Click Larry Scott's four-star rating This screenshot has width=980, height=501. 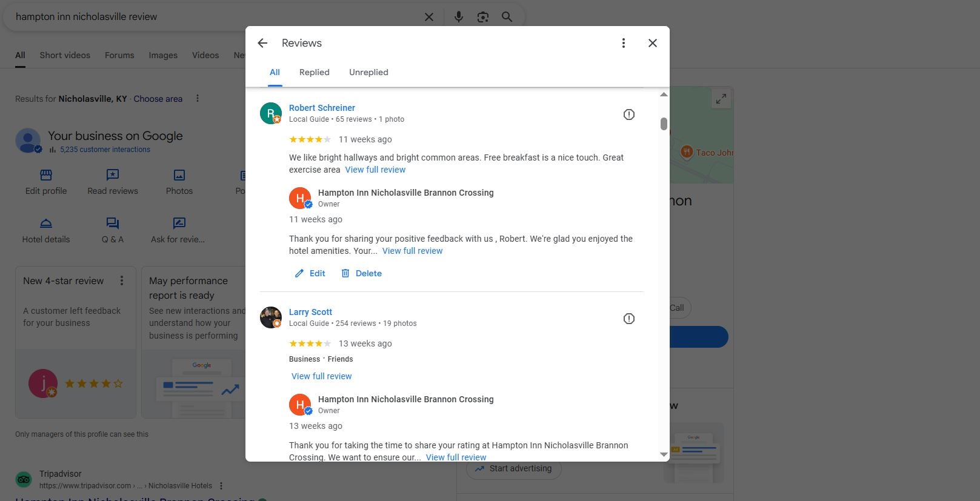point(310,343)
